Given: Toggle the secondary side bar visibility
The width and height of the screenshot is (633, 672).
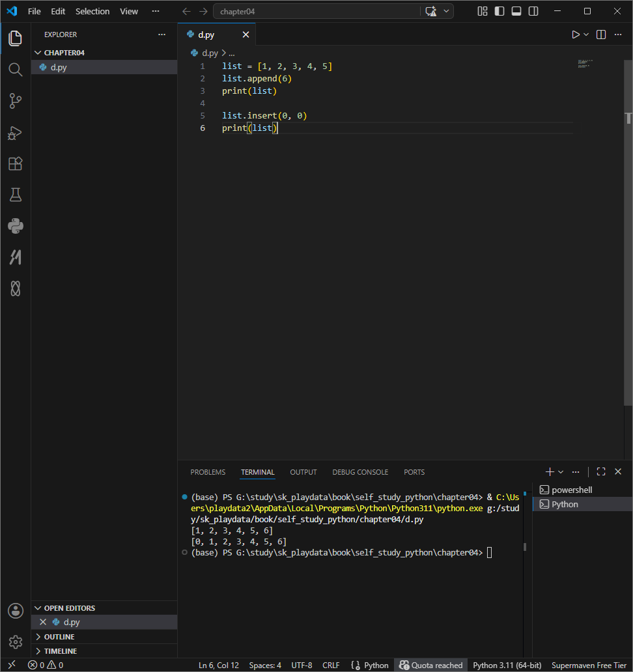Looking at the screenshot, I should click(x=533, y=12).
